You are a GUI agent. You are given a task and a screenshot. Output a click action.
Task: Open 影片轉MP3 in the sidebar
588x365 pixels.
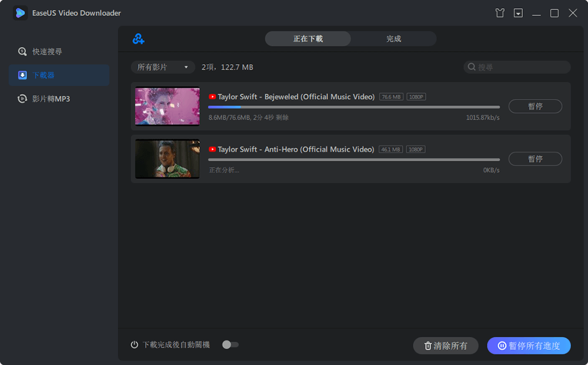pyautogui.click(x=59, y=99)
